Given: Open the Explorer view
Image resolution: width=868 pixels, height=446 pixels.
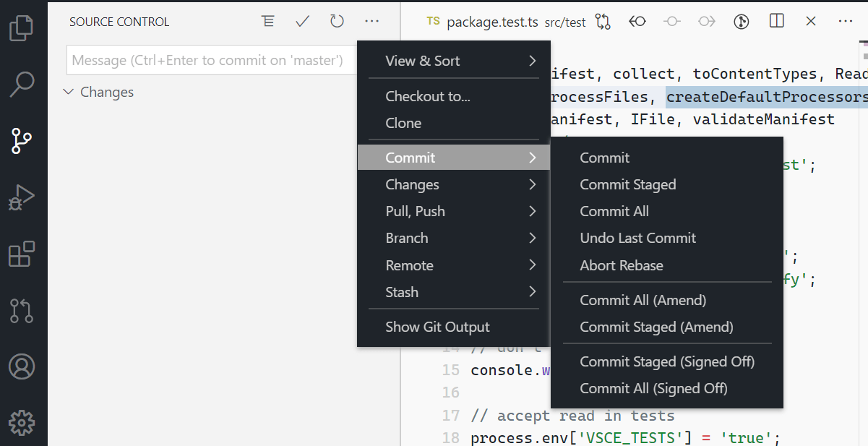Looking at the screenshot, I should pyautogui.click(x=22, y=27).
